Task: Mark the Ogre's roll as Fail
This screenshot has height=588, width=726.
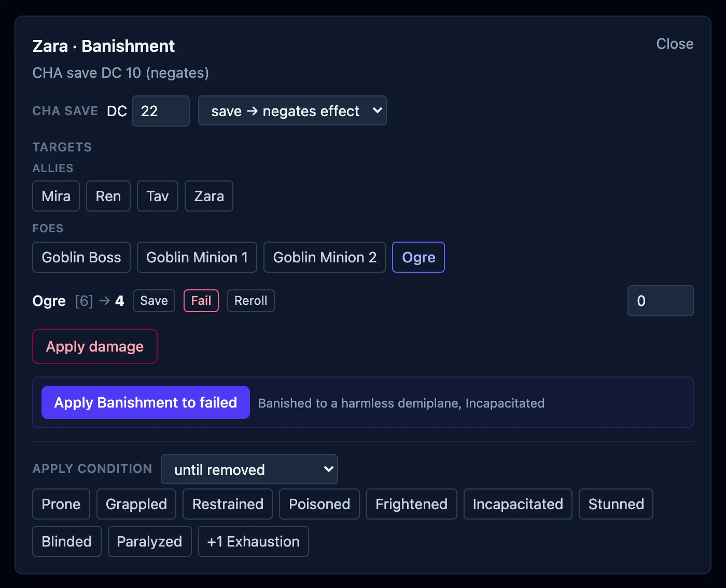Action: [201, 301]
